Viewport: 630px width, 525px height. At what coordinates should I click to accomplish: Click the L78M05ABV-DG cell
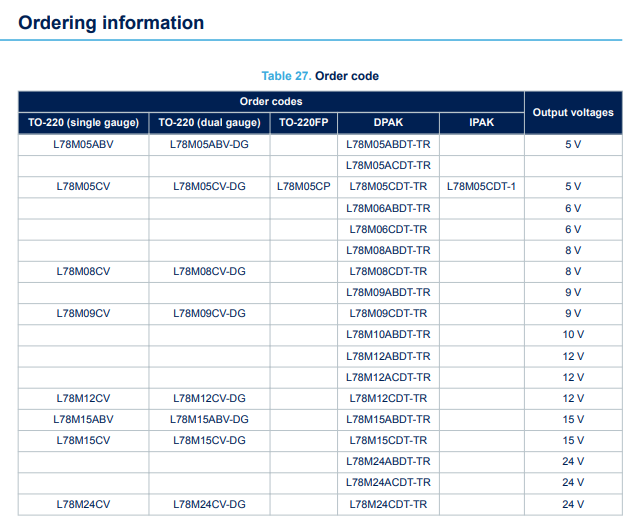click(209, 145)
